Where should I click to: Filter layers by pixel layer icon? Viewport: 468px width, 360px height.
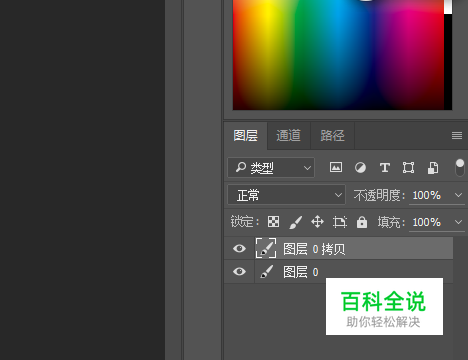pos(336,167)
